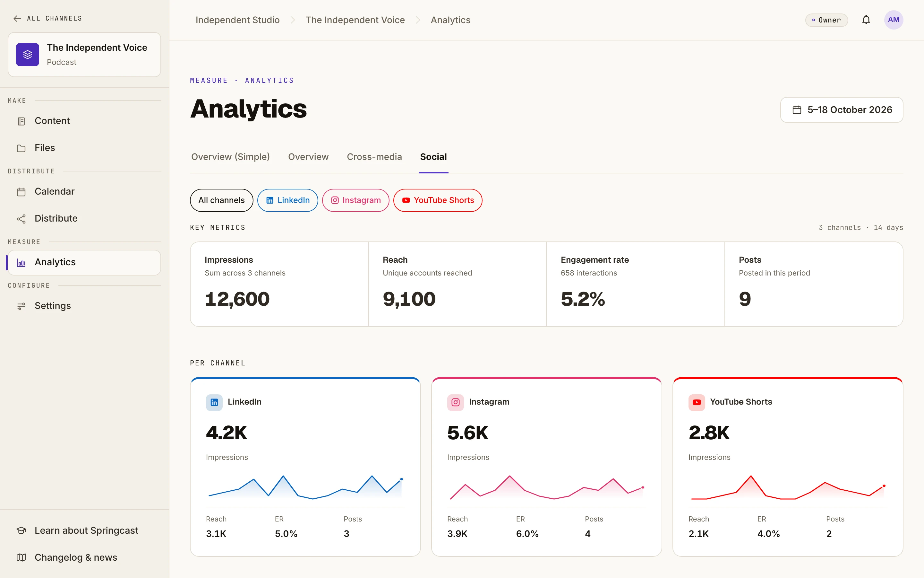Click the YouTube logo on the Shorts card

coord(697,402)
